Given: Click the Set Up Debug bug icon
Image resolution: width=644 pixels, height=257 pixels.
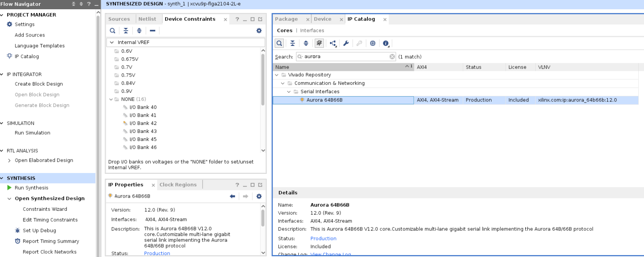Looking at the screenshot, I should (x=17, y=230).
